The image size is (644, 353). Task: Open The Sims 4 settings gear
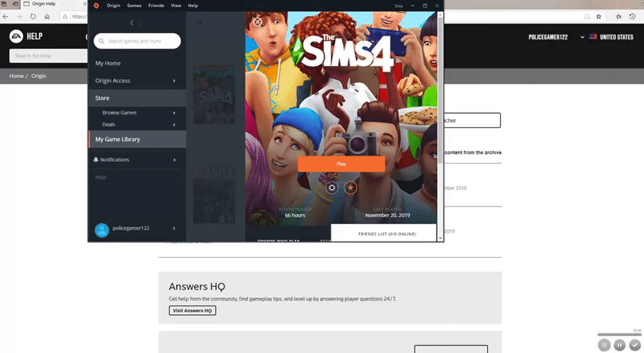pos(332,188)
